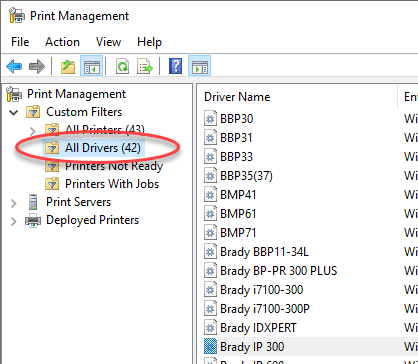Select the BBP30 driver row
The image size is (418, 364).
coord(237,119)
